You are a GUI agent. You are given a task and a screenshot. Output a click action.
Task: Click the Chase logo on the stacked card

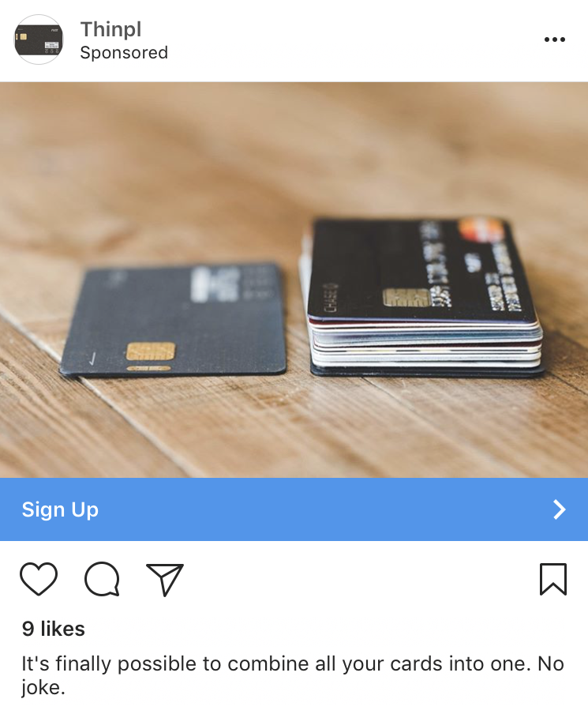click(x=331, y=298)
